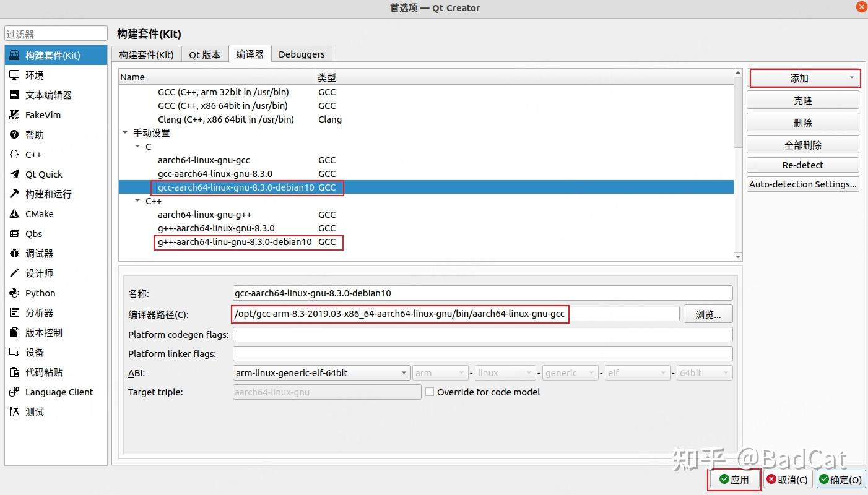868x495 pixels.
Task: Close the 首选项 dialog window
Action: [861, 7]
